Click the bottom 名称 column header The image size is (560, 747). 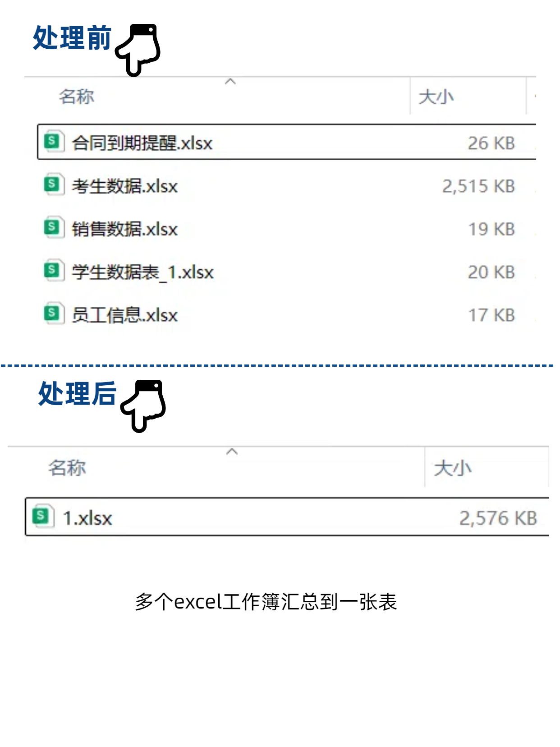coord(67,467)
